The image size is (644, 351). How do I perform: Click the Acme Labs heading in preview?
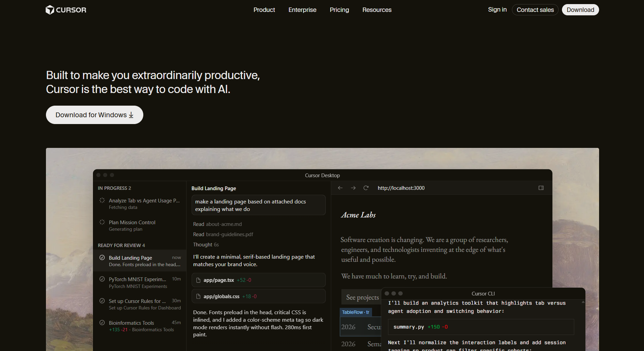coord(358,215)
